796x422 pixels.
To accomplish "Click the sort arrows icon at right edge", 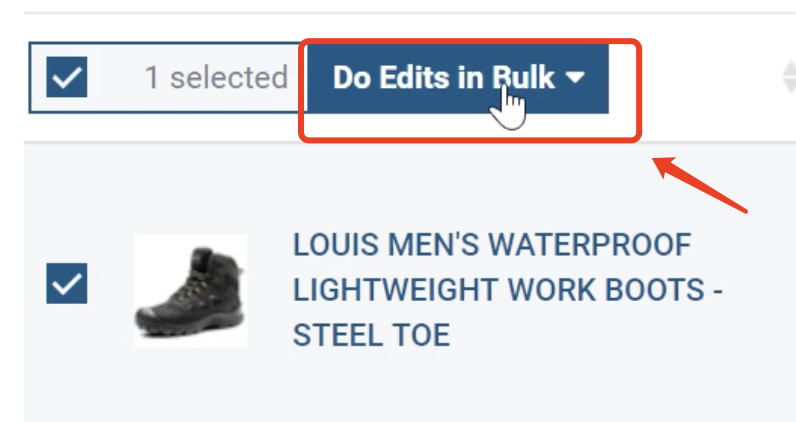I will coord(788,78).
